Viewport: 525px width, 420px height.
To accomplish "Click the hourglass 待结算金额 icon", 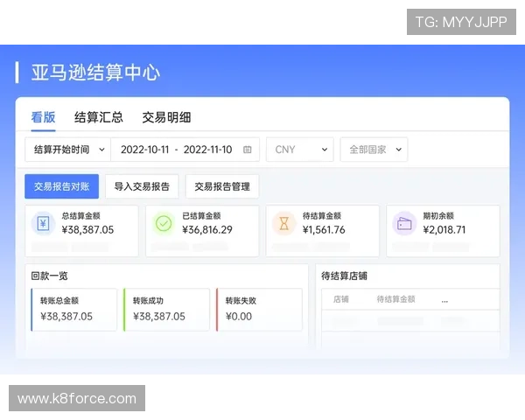I will (283, 223).
